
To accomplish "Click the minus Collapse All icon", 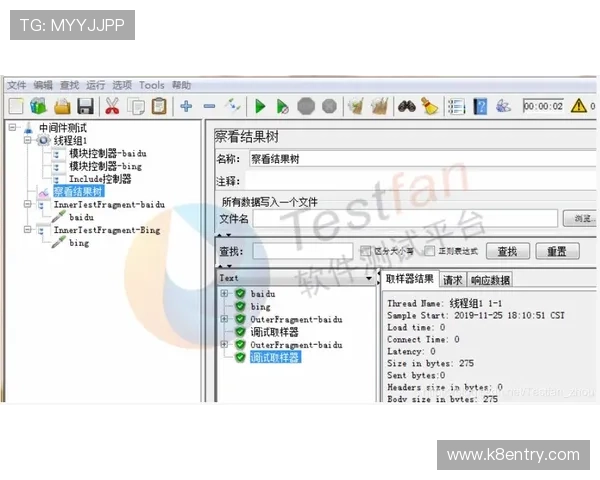I will tap(209, 106).
